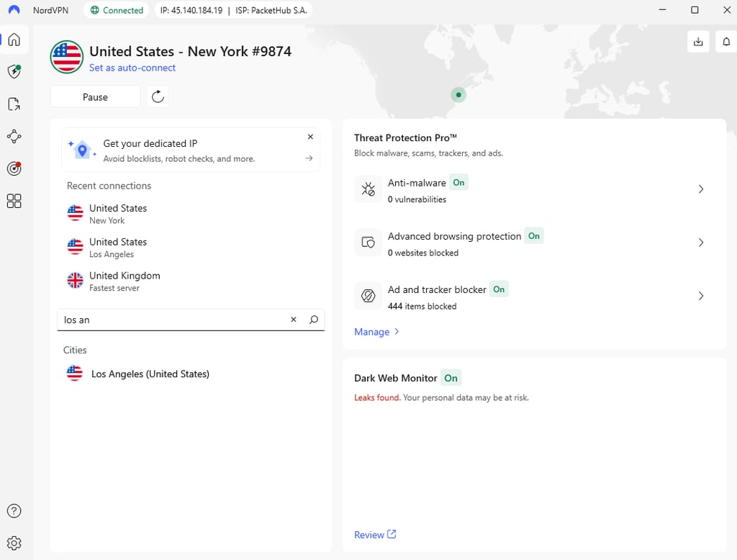Click '0 websites blocked' text
Image resolution: width=737 pixels, height=560 pixels.
(423, 253)
